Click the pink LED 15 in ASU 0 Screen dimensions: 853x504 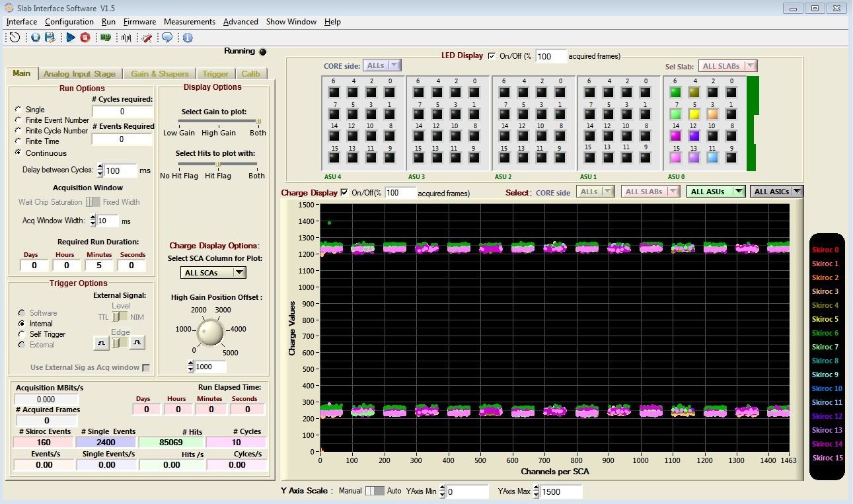[675, 158]
